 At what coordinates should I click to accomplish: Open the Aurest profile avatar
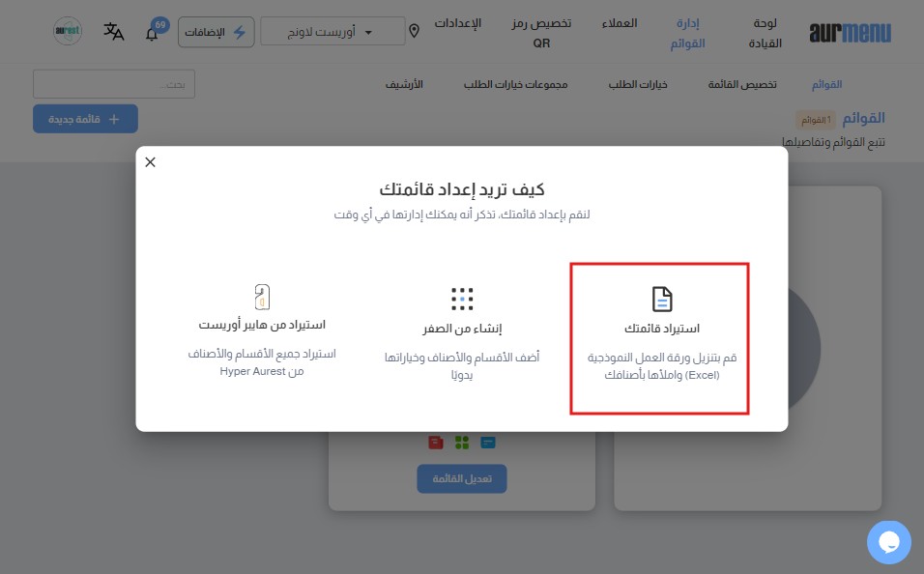[x=68, y=31]
